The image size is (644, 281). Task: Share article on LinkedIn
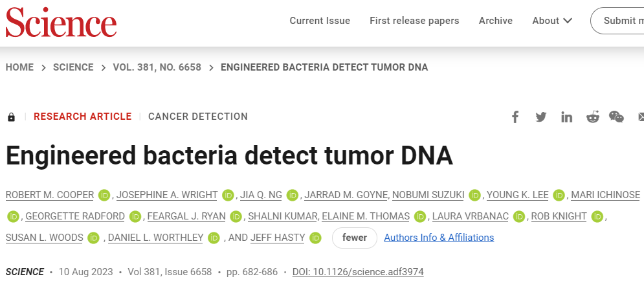[x=567, y=117]
